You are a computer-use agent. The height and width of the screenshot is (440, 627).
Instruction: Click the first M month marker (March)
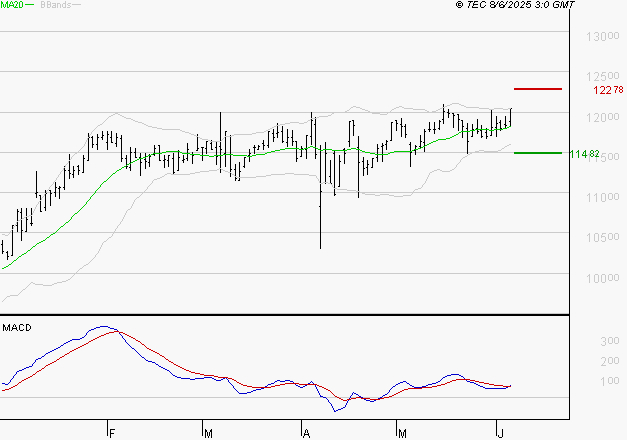pyautogui.click(x=208, y=434)
